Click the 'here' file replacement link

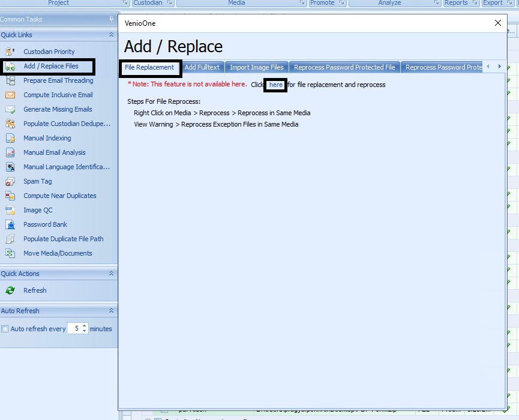pos(276,85)
